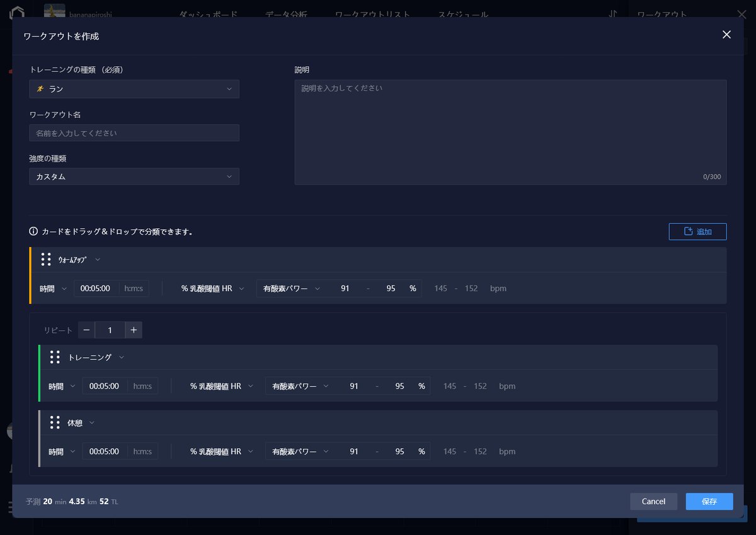Image resolution: width=756 pixels, height=535 pixels.
Task: Click the sort arrows icon in background header
Action: tap(613, 13)
